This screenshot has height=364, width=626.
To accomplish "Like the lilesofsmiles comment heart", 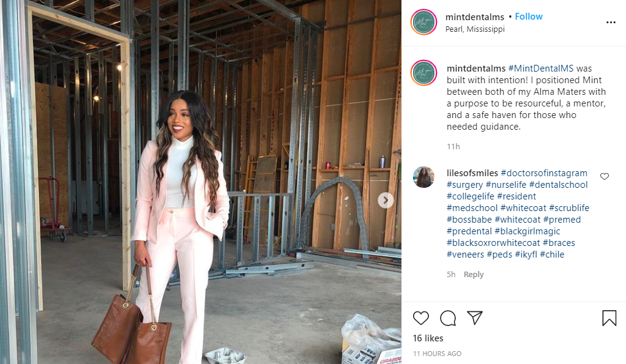I will 605,176.
